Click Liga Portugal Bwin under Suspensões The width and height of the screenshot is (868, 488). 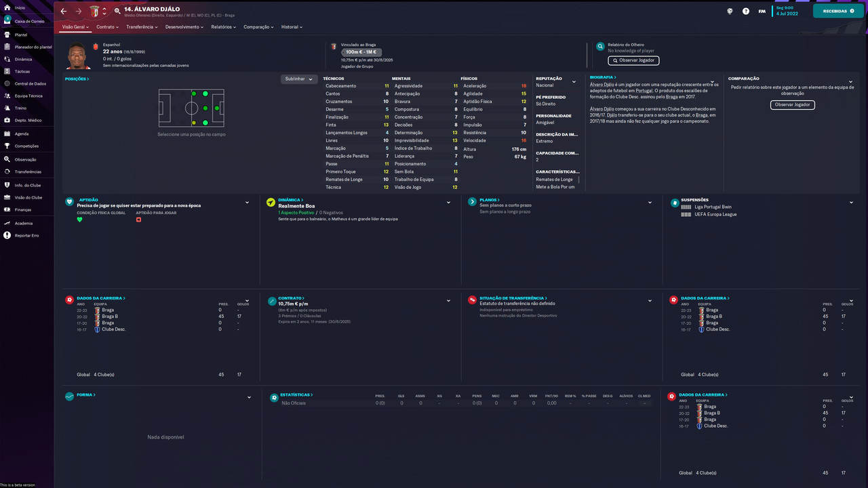pyautogui.click(x=713, y=207)
